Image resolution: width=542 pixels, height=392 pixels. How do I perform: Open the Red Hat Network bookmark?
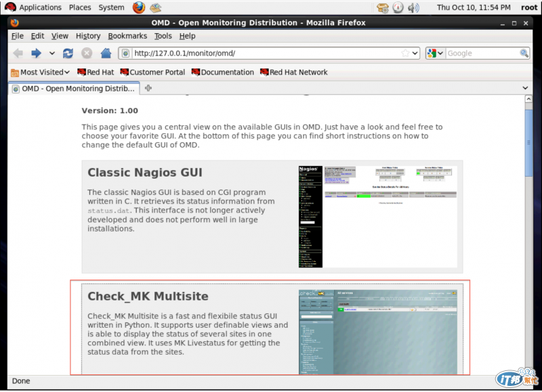[294, 72]
